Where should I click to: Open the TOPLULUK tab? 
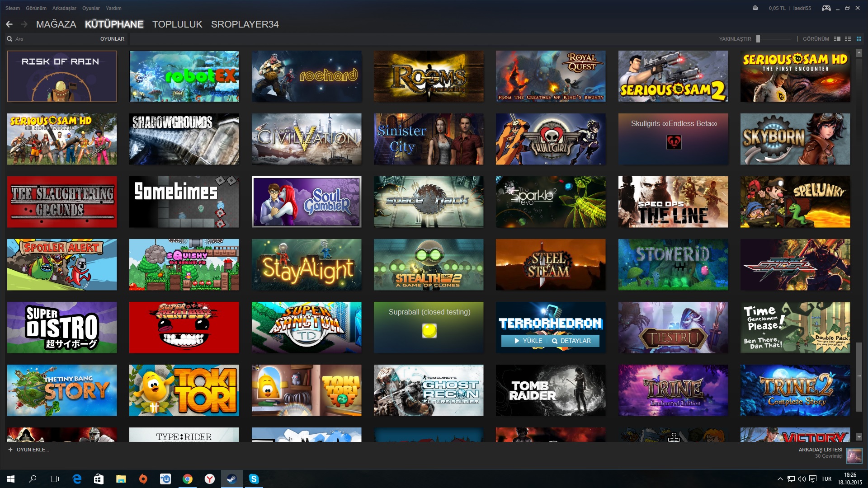point(177,24)
